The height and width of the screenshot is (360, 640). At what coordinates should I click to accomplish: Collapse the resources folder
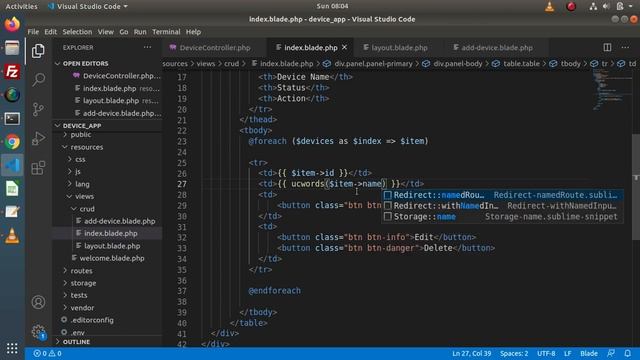pos(87,147)
